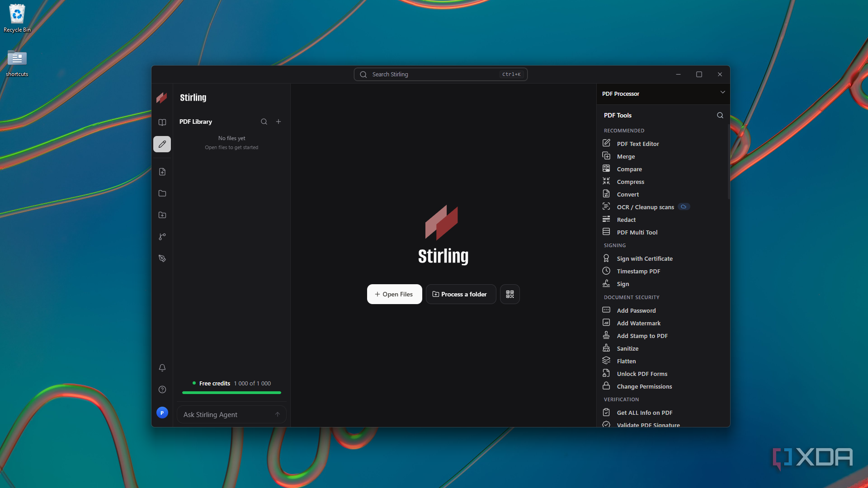Click the Stirling logo in the sidebar

162,98
